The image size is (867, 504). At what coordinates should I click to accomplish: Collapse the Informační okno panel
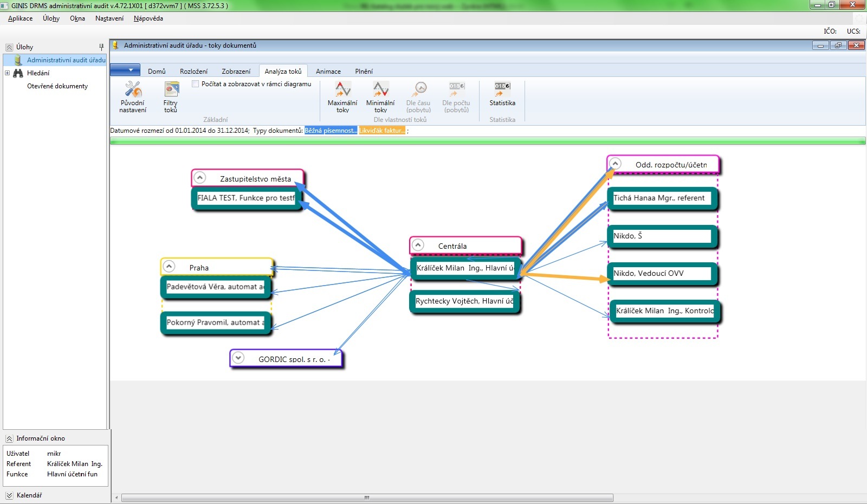[x=9, y=438]
